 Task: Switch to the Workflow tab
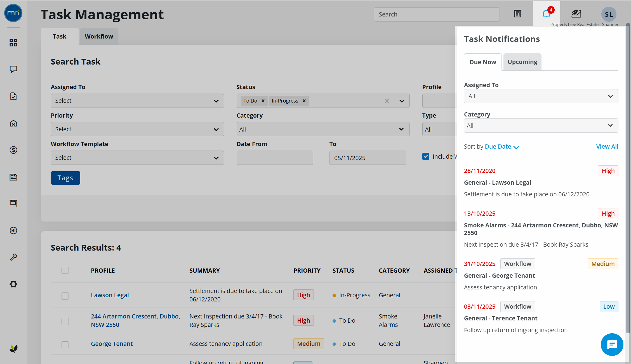pos(99,36)
